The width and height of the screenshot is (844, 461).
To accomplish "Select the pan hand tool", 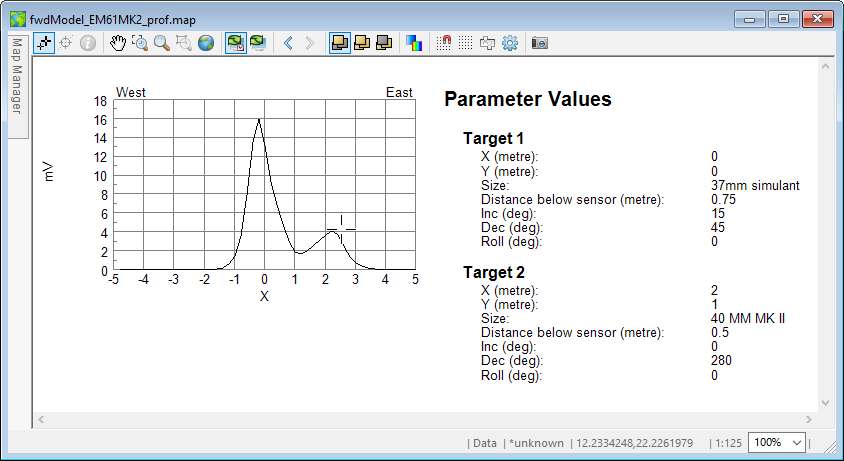I will pyautogui.click(x=118, y=43).
